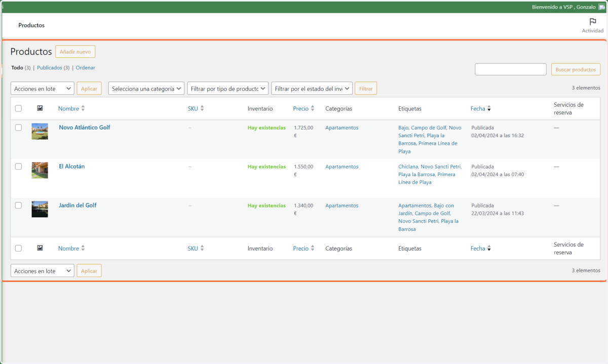
Task: Open bottom Acciones en lote dropdown
Action: pyautogui.click(x=43, y=271)
